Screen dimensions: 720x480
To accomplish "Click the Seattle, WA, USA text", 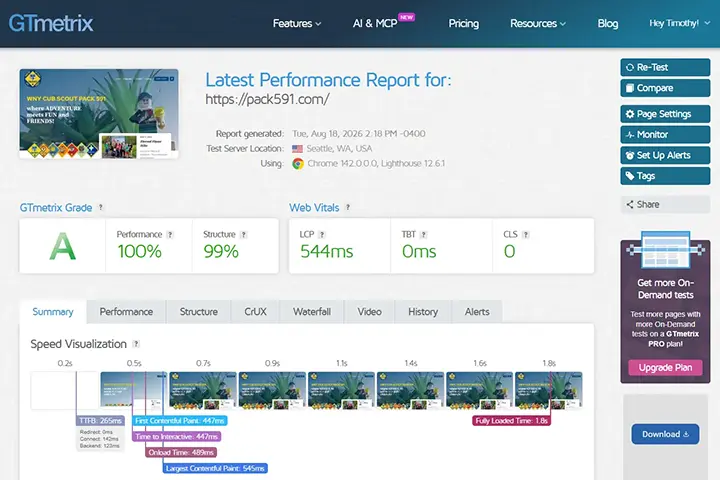I will tap(339, 149).
